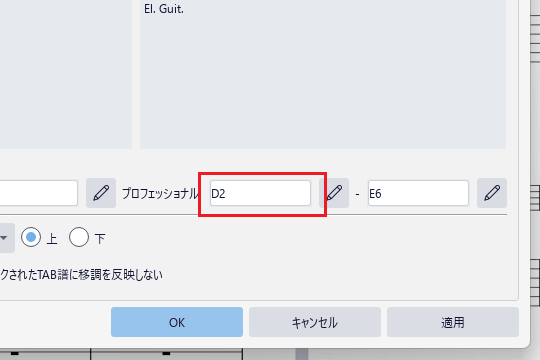Screen dimensions: 540x360
Task: Click the 適用 button
Action: pos(453,322)
